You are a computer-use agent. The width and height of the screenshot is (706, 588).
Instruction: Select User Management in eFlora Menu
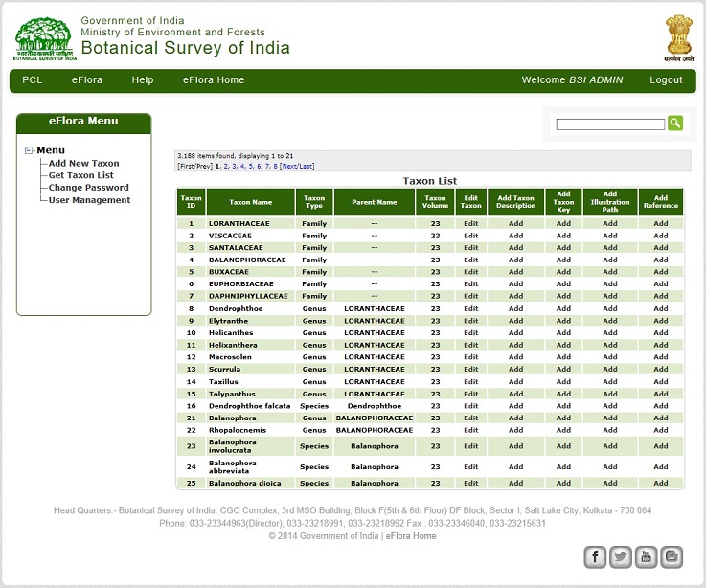click(89, 200)
